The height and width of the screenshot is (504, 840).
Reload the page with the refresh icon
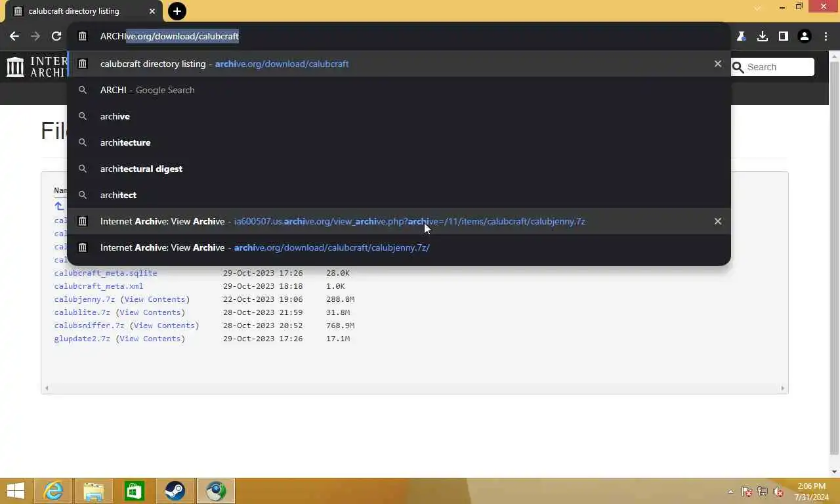point(56,36)
